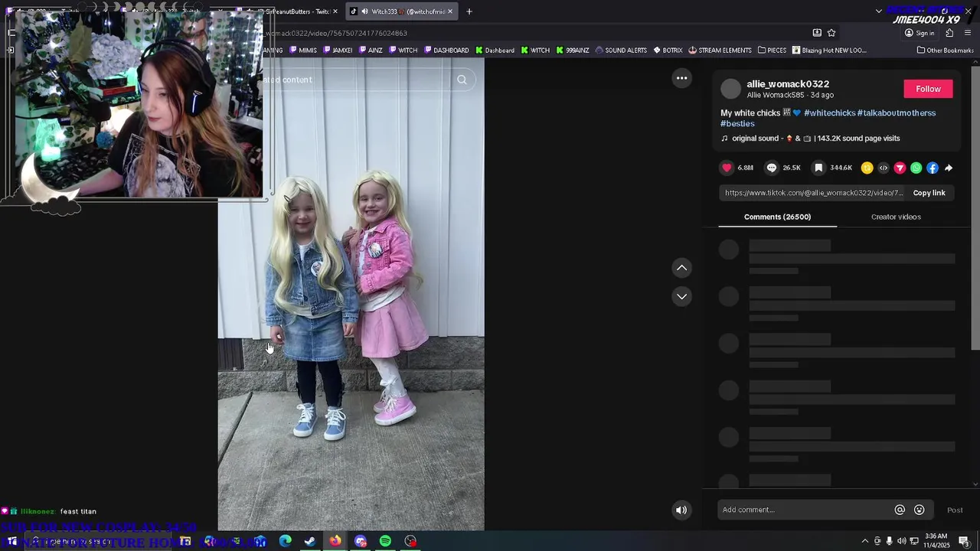Open the notifications center icon

[x=964, y=541]
